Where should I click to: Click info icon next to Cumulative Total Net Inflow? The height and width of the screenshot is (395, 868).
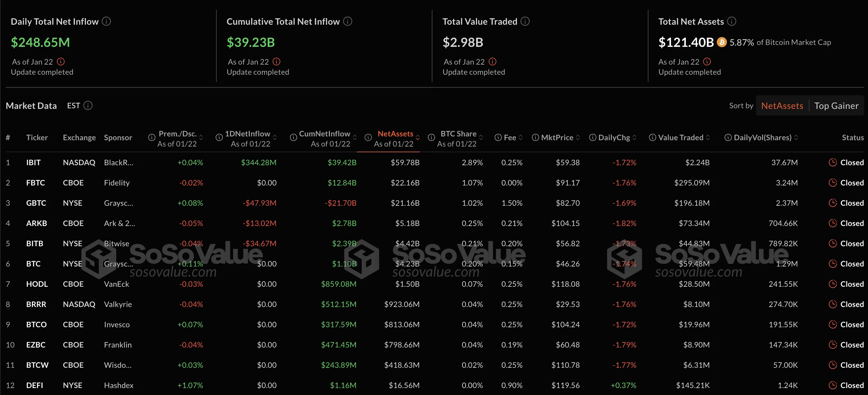[347, 21]
